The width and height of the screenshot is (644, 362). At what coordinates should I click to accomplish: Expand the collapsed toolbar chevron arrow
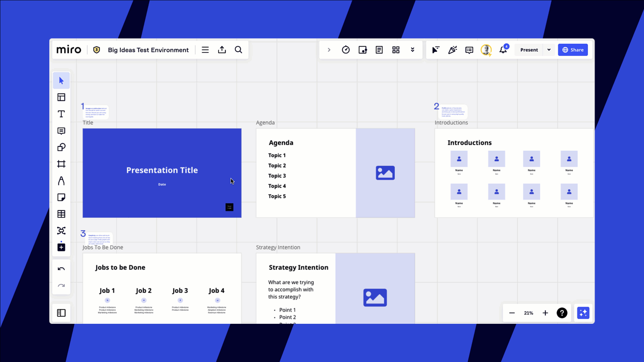[329, 50]
